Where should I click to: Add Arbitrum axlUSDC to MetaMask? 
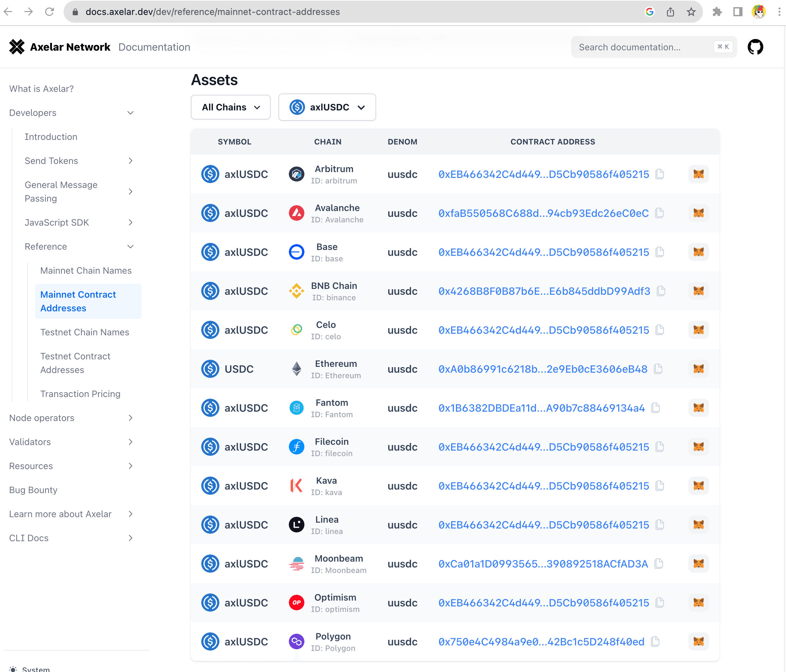[x=698, y=174]
